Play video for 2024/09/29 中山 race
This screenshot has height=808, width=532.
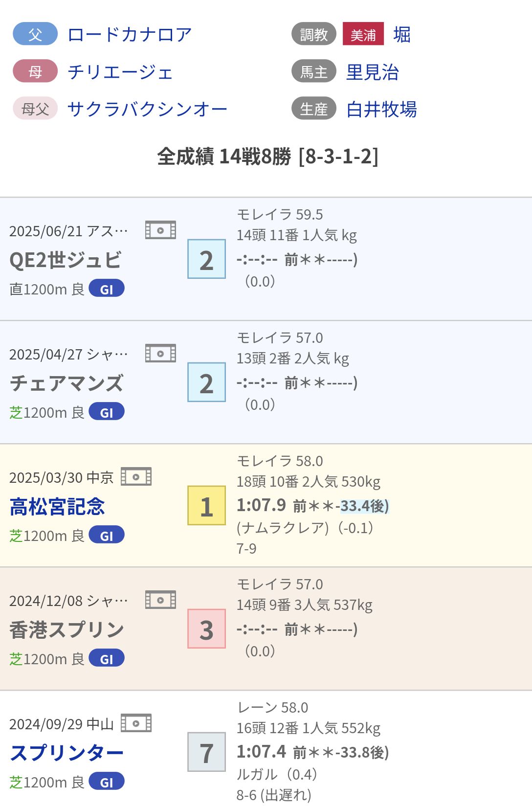pyautogui.click(x=136, y=723)
